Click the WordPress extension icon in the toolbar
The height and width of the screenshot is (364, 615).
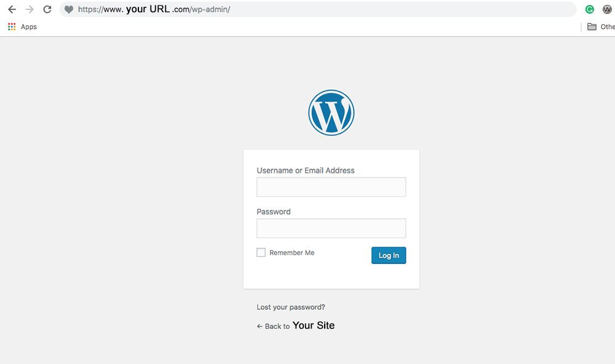607,9
